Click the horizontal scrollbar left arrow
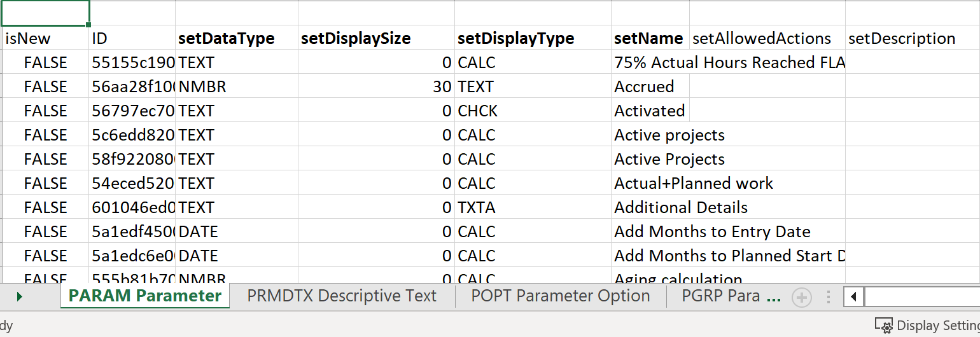The image size is (980, 337). (x=853, y=297)
